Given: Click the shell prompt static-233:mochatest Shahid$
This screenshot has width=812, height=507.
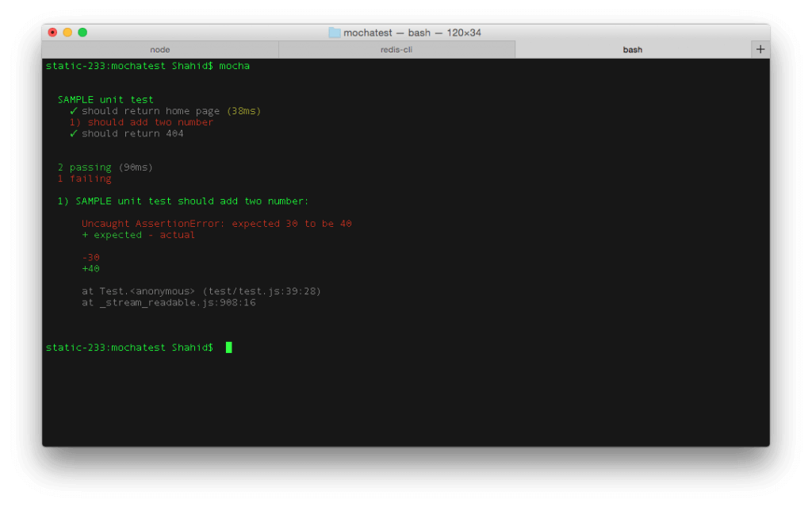Looking at the screenshot, I should (x=131, y=347).
